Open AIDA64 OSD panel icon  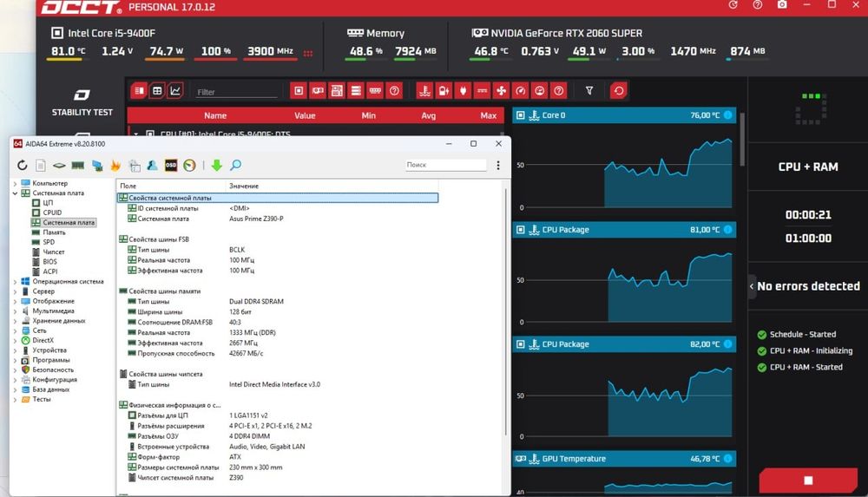pyautogui.click(x=170, y=165)
